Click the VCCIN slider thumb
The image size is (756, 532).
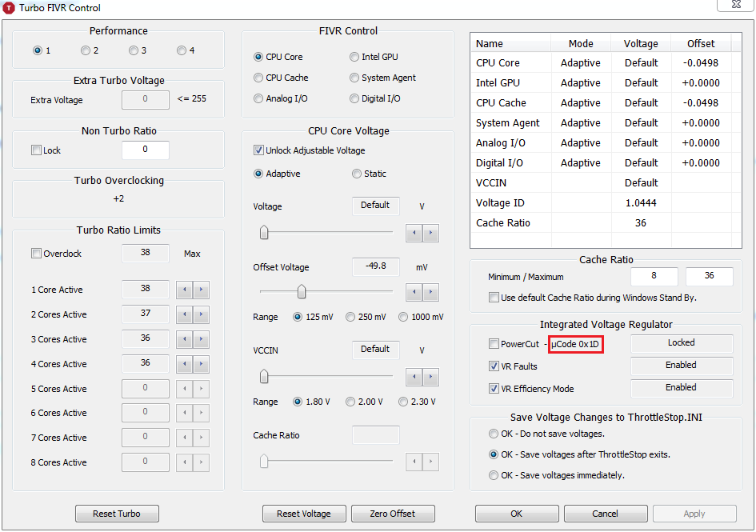[x=264, y=376]
